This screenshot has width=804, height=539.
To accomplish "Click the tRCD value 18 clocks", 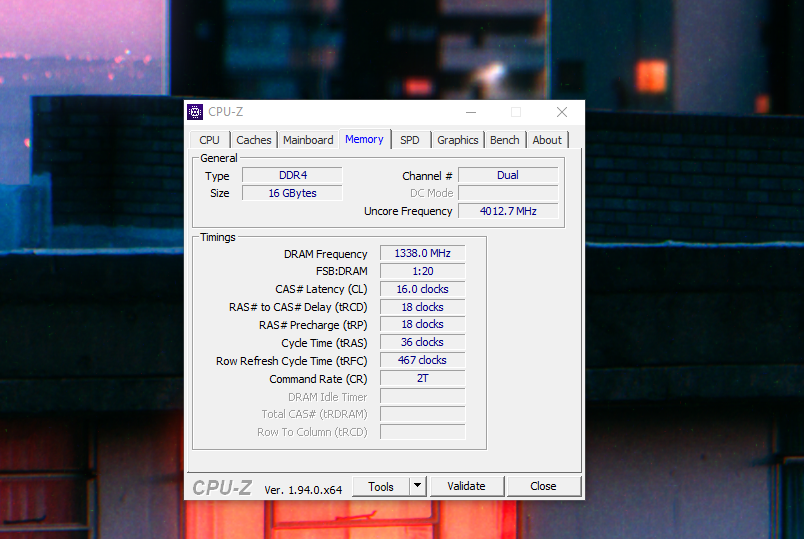I will tap(423, 307).
